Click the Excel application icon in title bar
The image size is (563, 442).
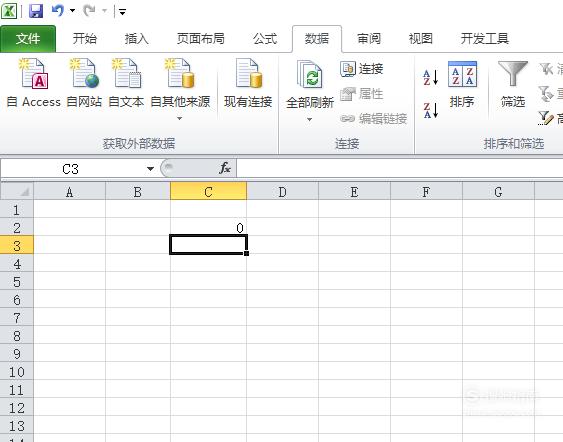pyautogui.click(x=9, y=11)
